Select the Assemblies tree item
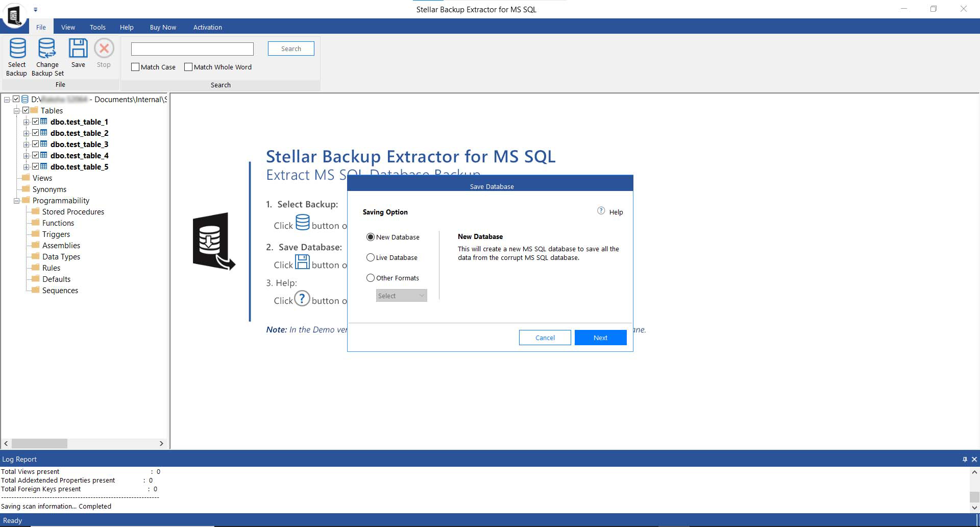 coord(61,245)
